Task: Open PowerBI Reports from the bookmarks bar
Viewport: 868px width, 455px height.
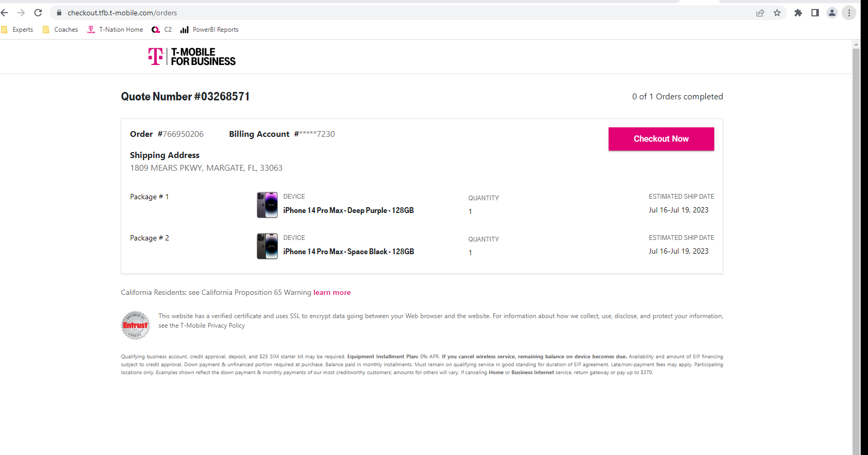Action: (x=184, y=30)
